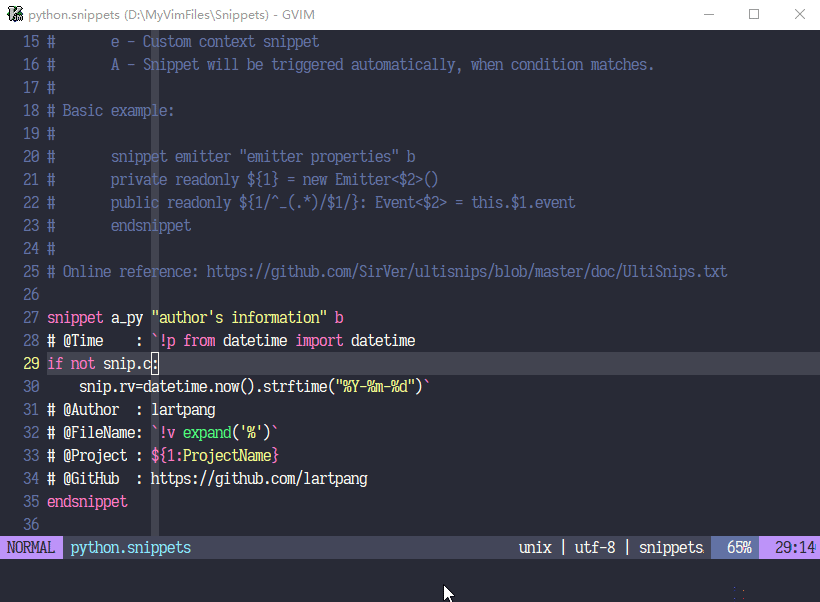The width and height of the screenshot is (820, 602).
Task: Click the "author's information" string on line 27
Action: click(239, 317)
